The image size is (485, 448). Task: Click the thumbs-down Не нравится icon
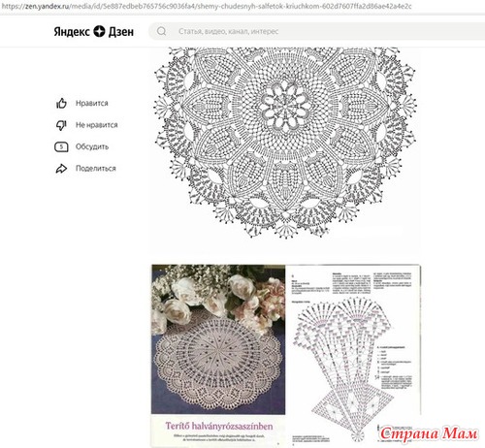click(x=61, y=125)
